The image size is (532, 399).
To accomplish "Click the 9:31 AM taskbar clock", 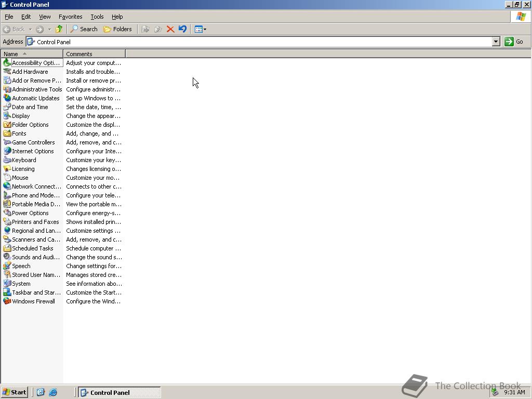I will 514,393.
